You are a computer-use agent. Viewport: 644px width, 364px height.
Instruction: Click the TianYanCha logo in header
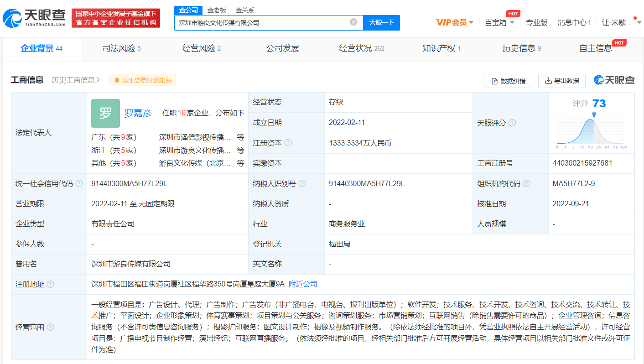[34, 18]
